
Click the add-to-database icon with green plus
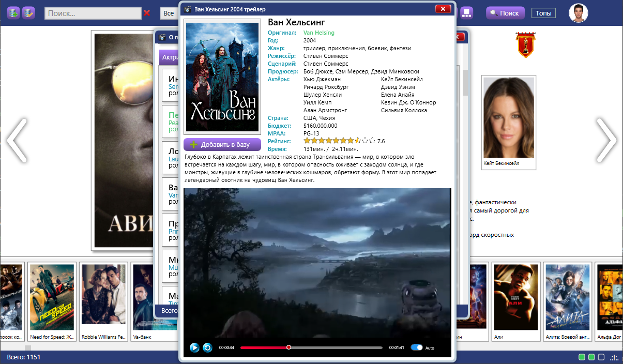[13, 13]
